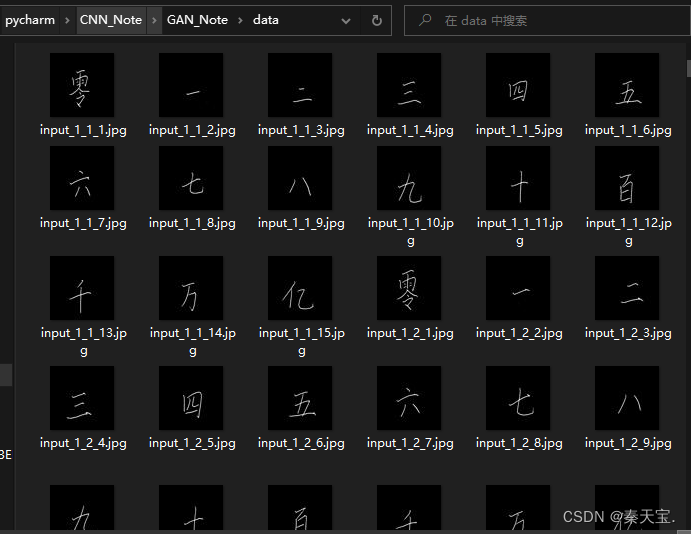The height and width of the screenshot is (534, 691).
Task: Select thumbnail of input_1_1_11.jpg
Action: click(518, 178)
